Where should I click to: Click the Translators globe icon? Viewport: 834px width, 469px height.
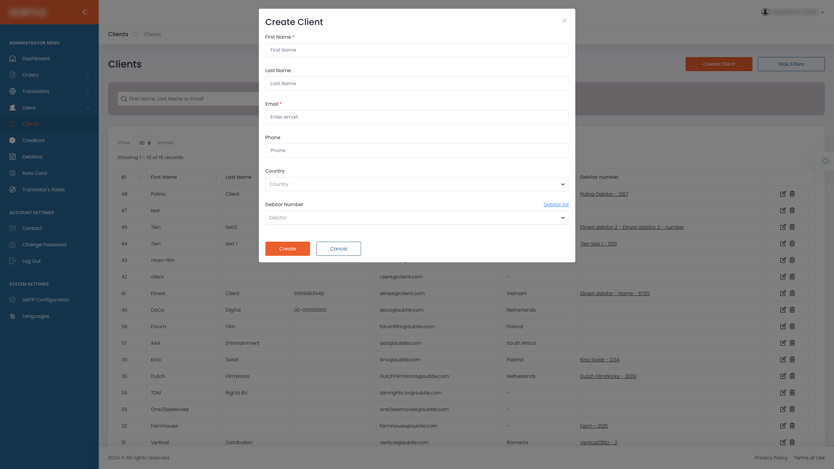click(13, 91)
